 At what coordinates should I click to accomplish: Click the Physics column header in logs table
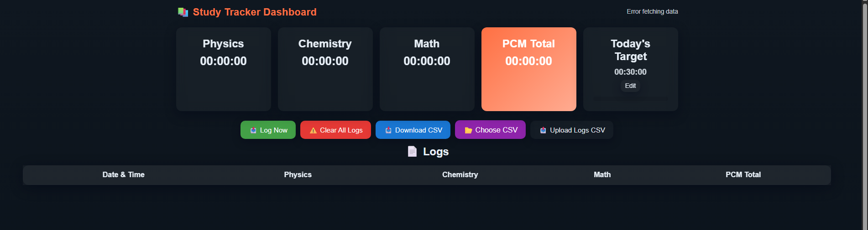coord(298,174)
